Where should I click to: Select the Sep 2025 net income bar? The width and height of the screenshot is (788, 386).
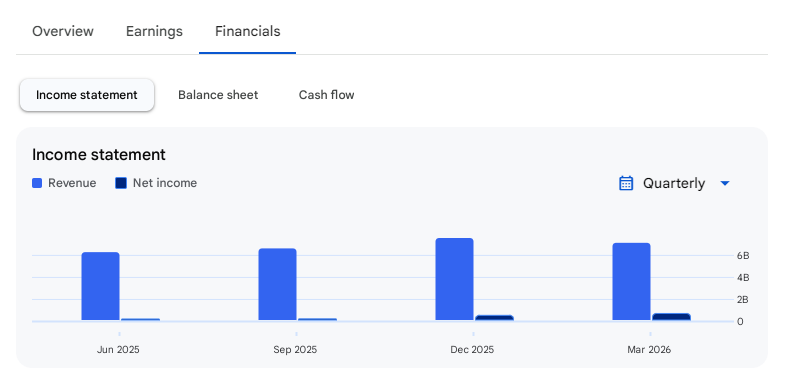318,319
